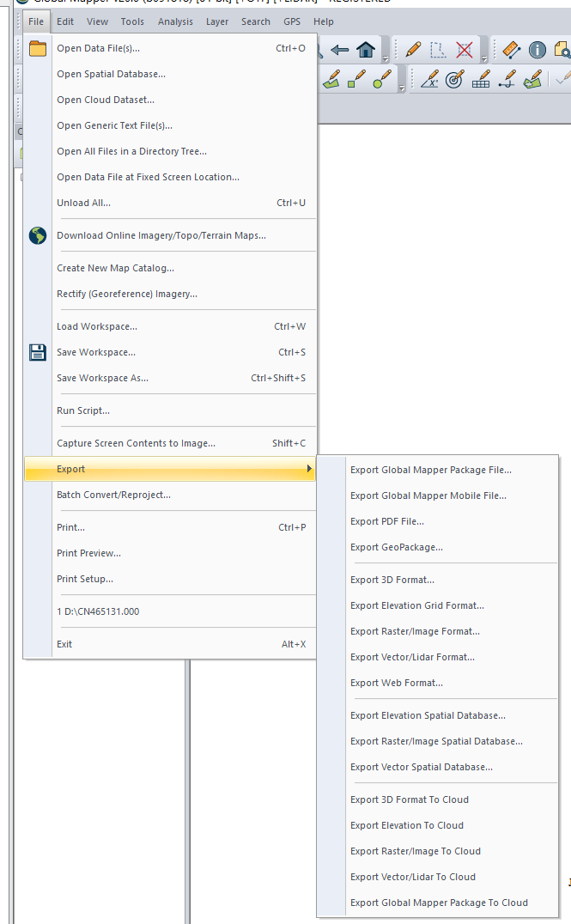Open recent file D:\CN465131.000
571x924 pixels.
coord(170,611)
